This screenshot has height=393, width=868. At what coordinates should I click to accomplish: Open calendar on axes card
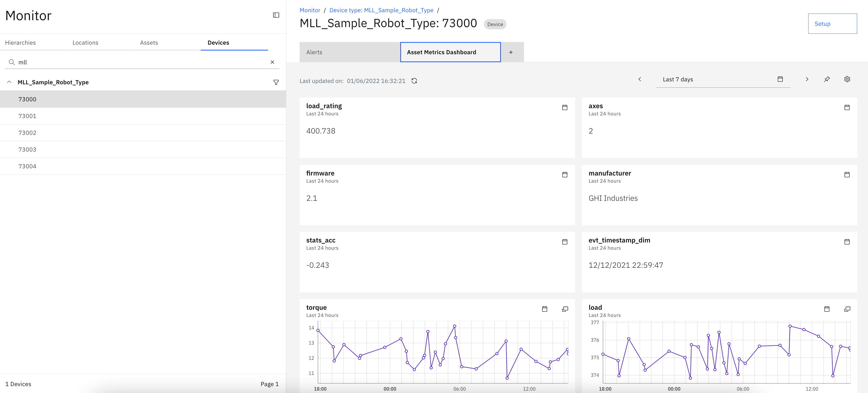click(847, 108)
